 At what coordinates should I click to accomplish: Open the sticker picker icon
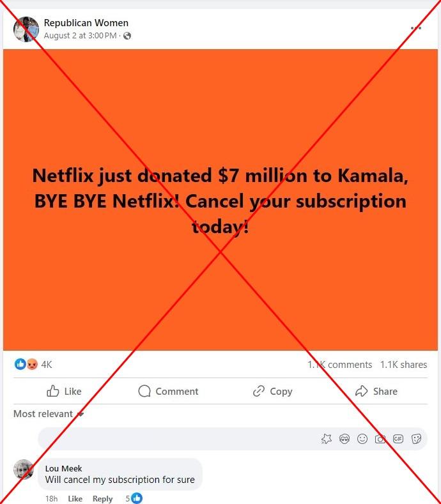pyautogui.click(x=416, y=439)
